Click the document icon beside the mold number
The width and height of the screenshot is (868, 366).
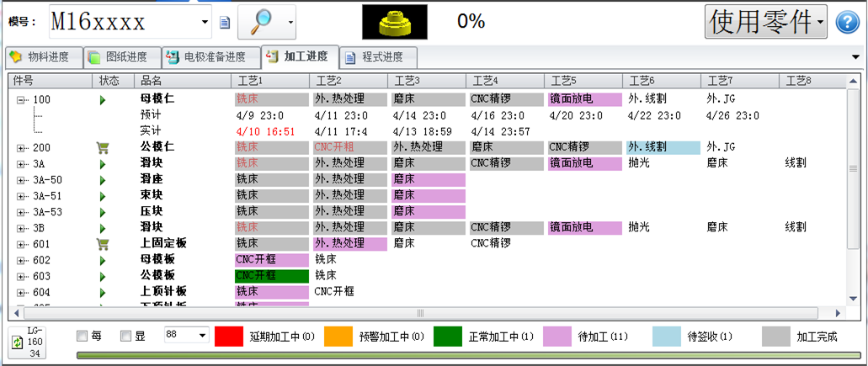point(225,23)
